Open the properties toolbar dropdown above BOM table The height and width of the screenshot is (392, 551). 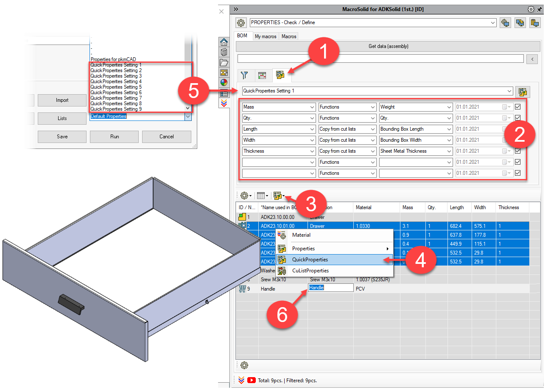[280, 196]
